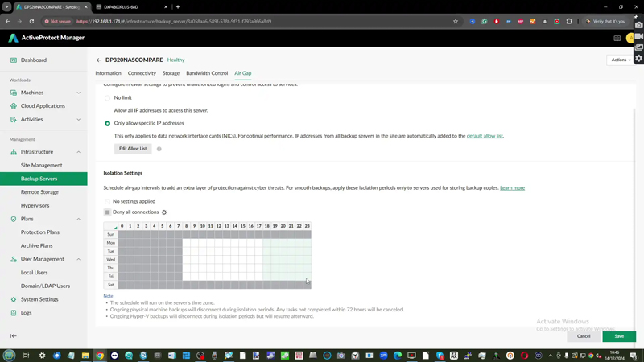Collapse the Plans section chevron
Screen dimensions: 644x362
pos(78,219)
